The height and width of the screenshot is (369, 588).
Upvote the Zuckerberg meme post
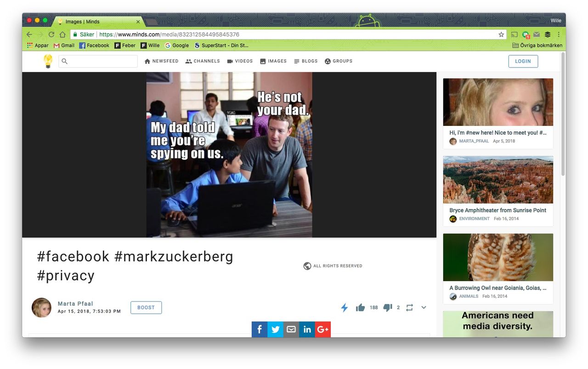(360, 307)
